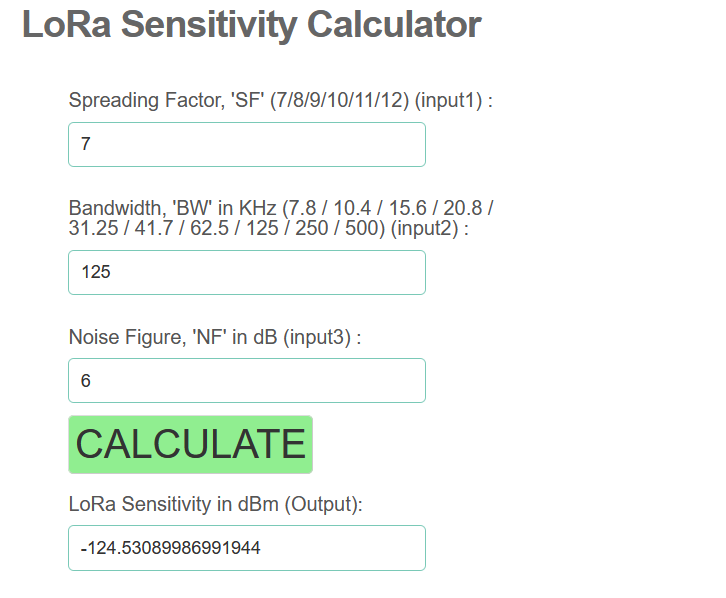Image resolution: width=726 pixels, height=598 pixels.
Task: Click the result value -124.53089986991944
Action: [176, 548]
